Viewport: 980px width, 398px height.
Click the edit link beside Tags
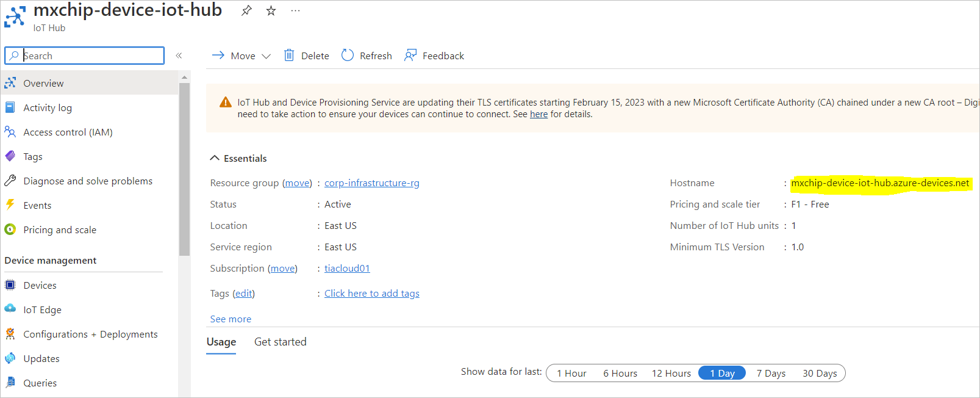tap(244, 294)
